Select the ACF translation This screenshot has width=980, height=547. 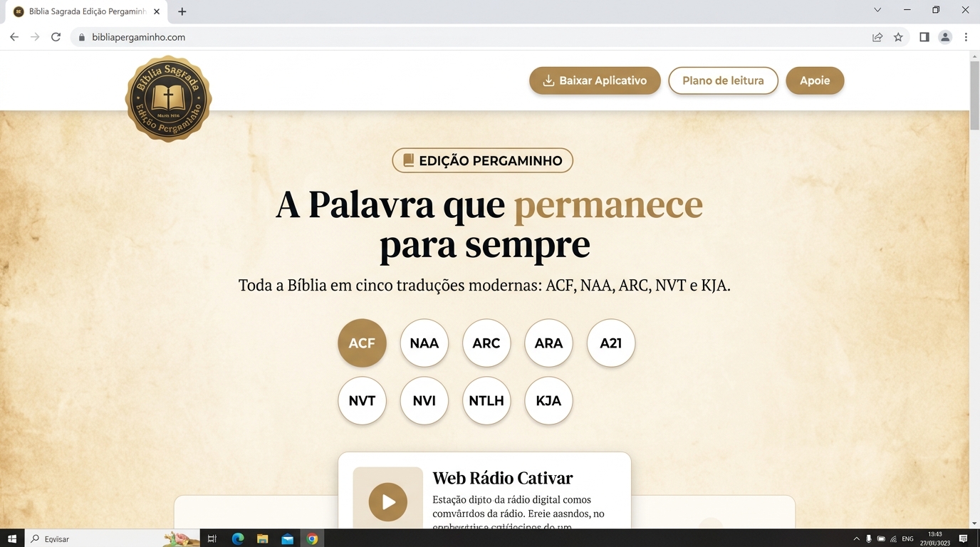362,343
